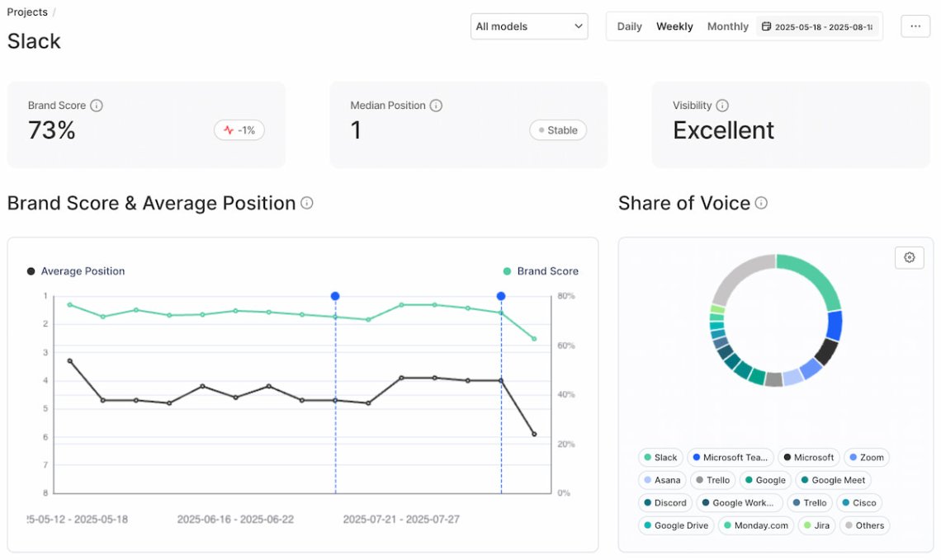The height and width of the screenshot is (560, 941).
Task: Show Median Position info icon
Action: pos(436,106)
